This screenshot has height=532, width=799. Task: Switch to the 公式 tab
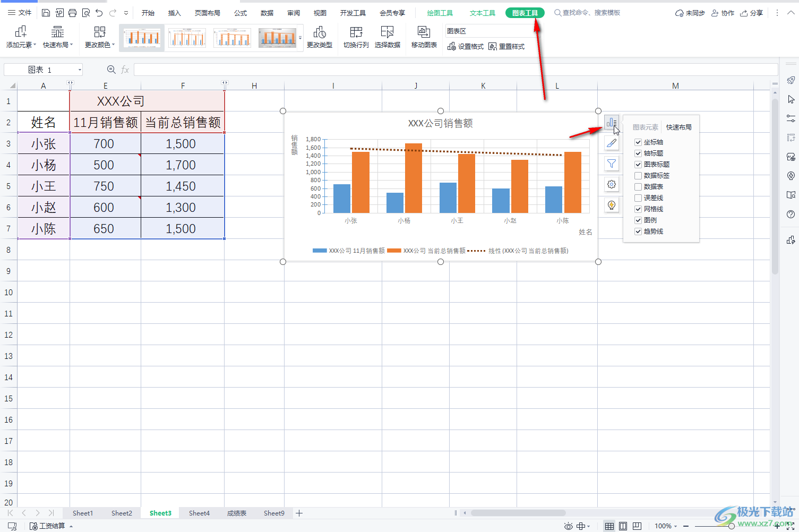point(240,13)
